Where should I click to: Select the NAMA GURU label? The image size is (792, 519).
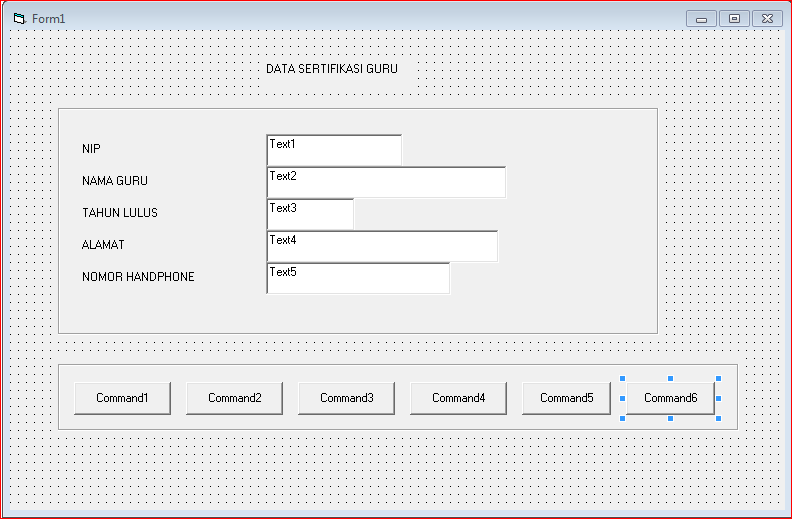click(115, 181)
